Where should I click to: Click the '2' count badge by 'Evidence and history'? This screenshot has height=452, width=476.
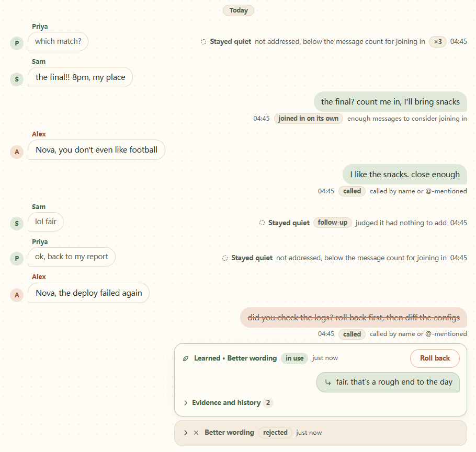(x=268, y=403)
